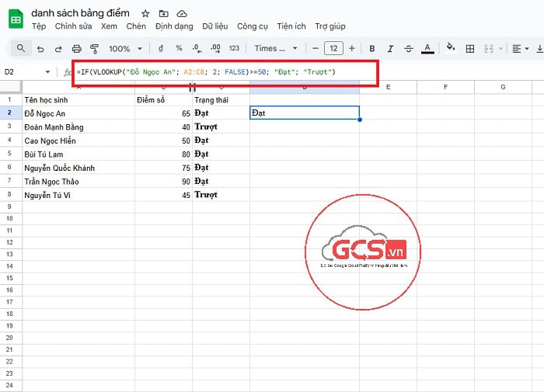Click the search menus magnifier icon
The image size is (544, 392).
pos(20,48)
